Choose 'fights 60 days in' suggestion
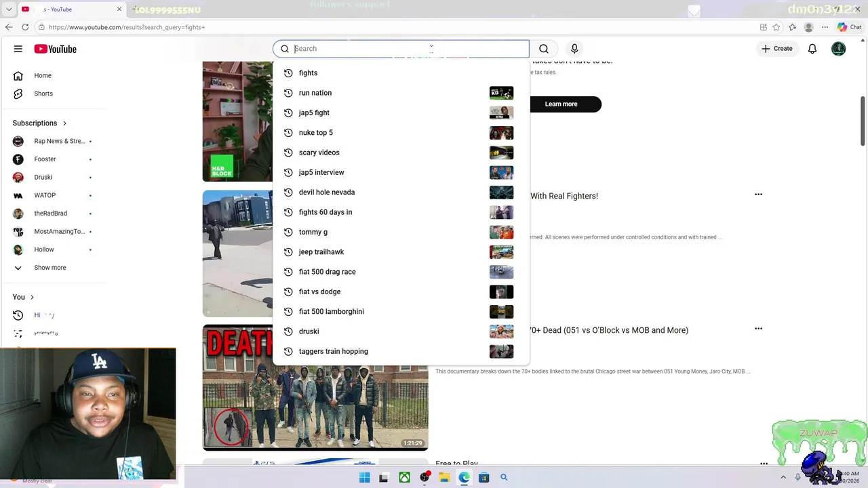Image resolution: width=868 pixels, height=488 pixels. [x=401, y=212]
